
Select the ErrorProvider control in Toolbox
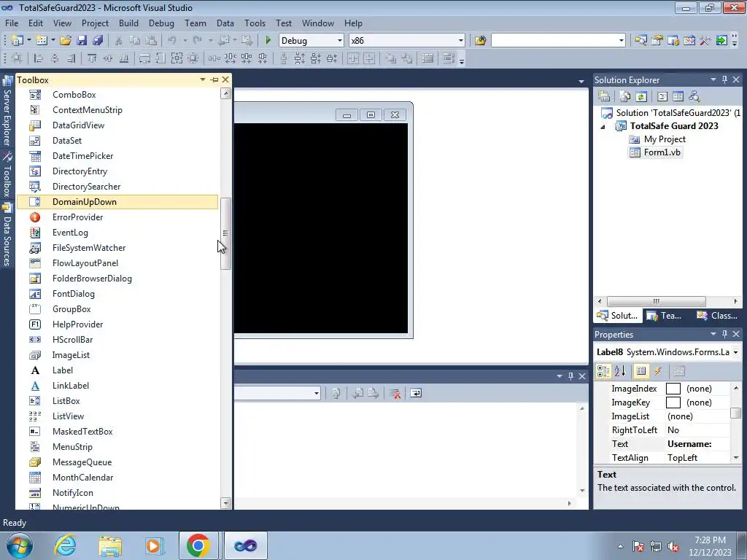click(x=117, y=217)
